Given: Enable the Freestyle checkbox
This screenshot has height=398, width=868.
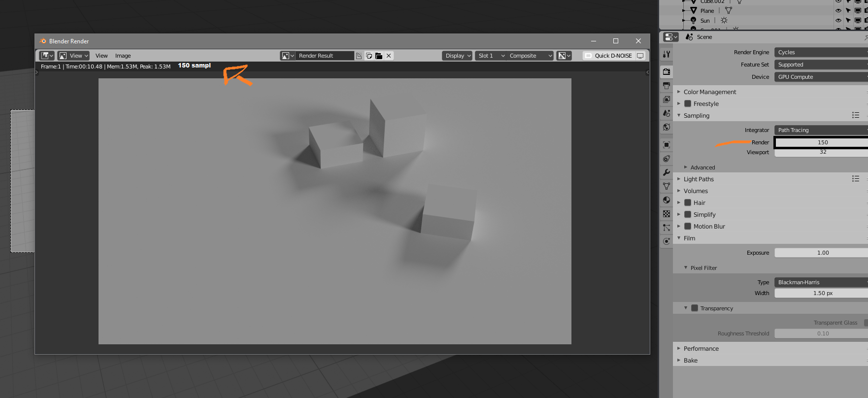Looking at the screenshot, I should [688, 104].
